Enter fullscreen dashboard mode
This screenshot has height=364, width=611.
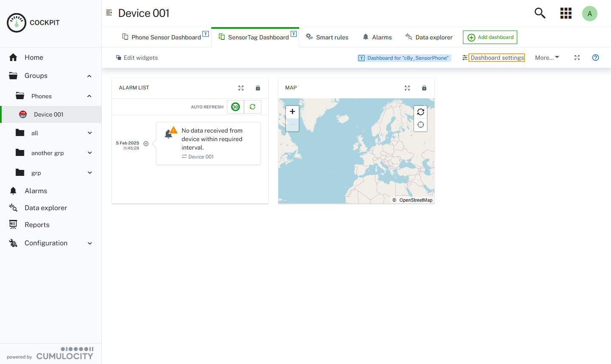click(577, 58)
